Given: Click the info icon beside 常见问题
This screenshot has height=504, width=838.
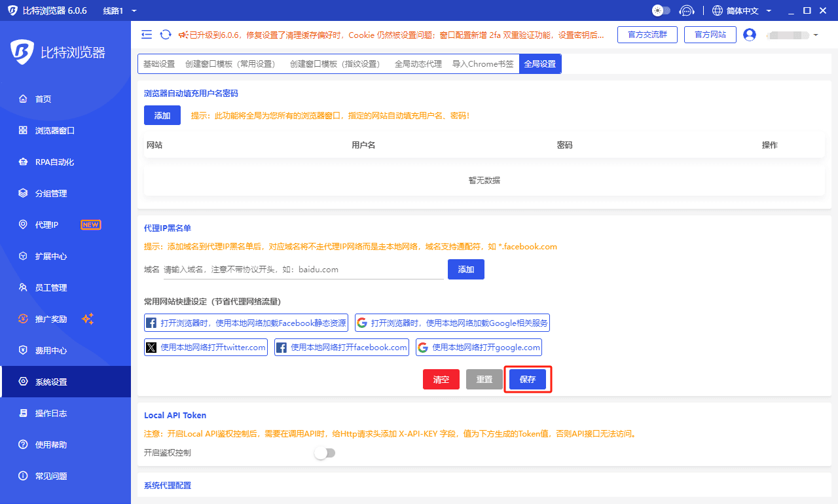Looking at the screenshot, I should pyautogui.click(x=23, y=476).
